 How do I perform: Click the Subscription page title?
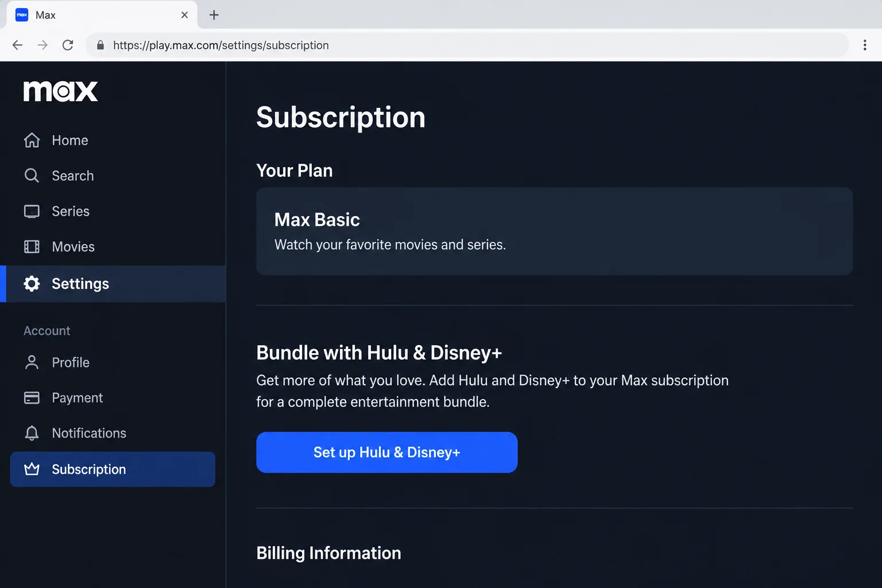click(x=341, y=118)
